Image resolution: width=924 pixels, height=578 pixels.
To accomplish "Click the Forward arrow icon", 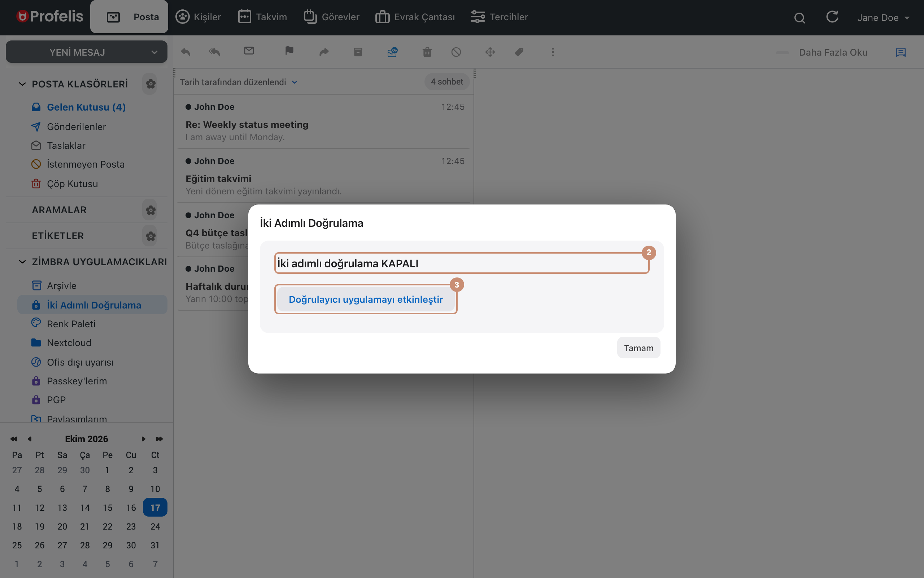I will [324, 52].
